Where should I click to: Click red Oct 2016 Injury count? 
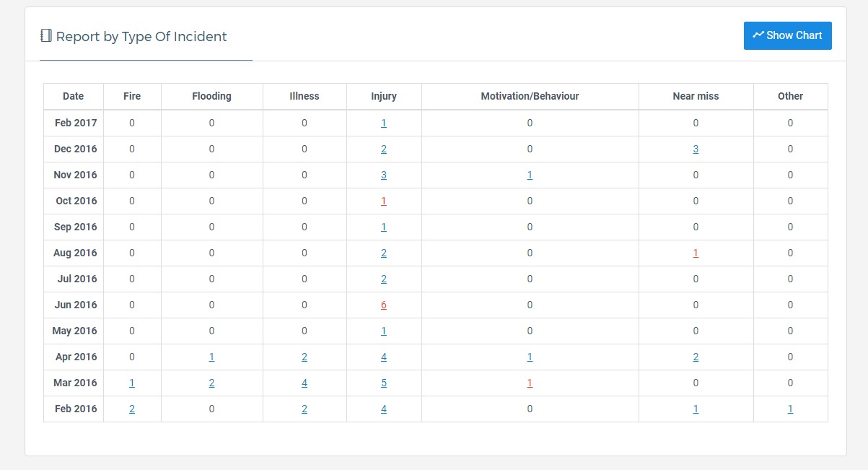click(384, 201)
